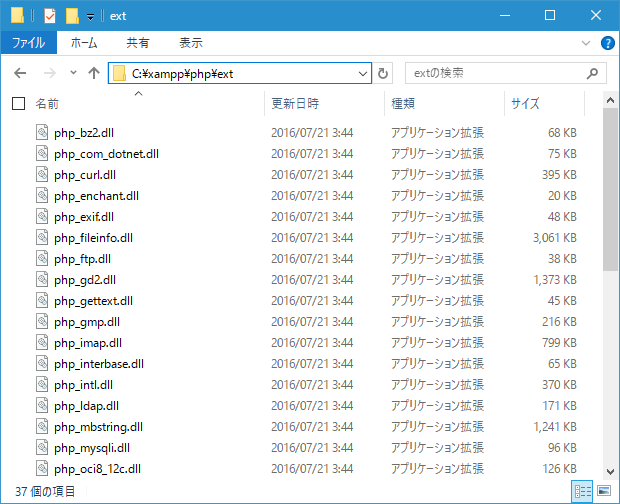Open the recent locations dropdown arrow
The image size is (620, 504).
pos(73,73)
